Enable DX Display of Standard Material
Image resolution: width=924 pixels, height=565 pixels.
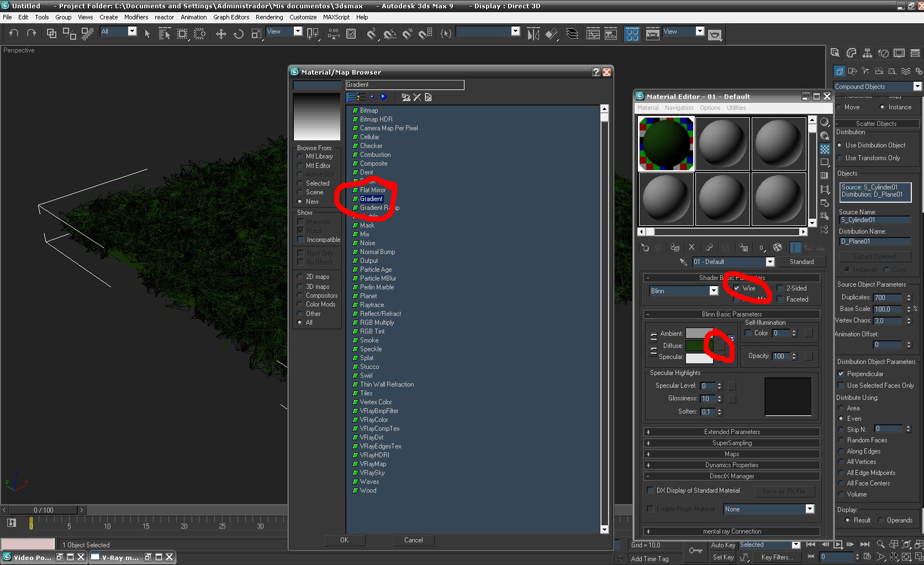[650, 490]
